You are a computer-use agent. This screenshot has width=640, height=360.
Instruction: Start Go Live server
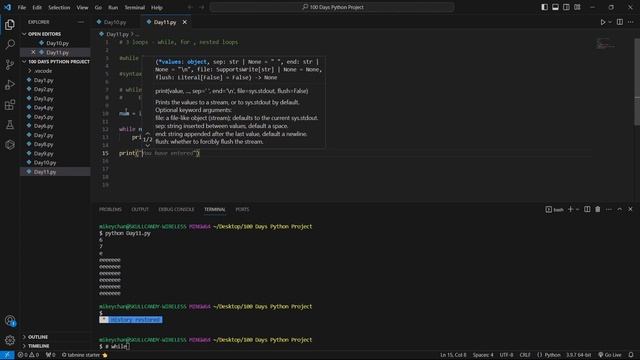coord(610,355)
